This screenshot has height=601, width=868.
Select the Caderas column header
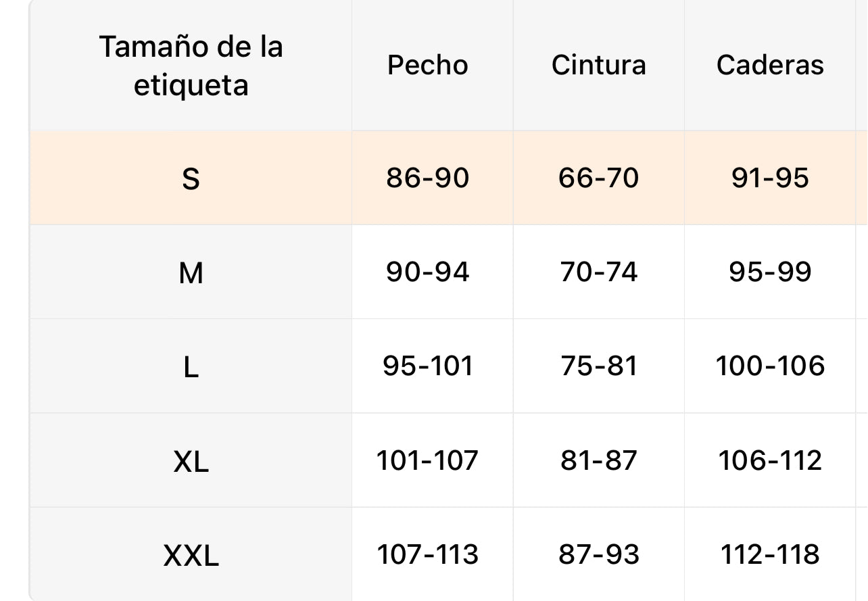[x=770, y=66]
